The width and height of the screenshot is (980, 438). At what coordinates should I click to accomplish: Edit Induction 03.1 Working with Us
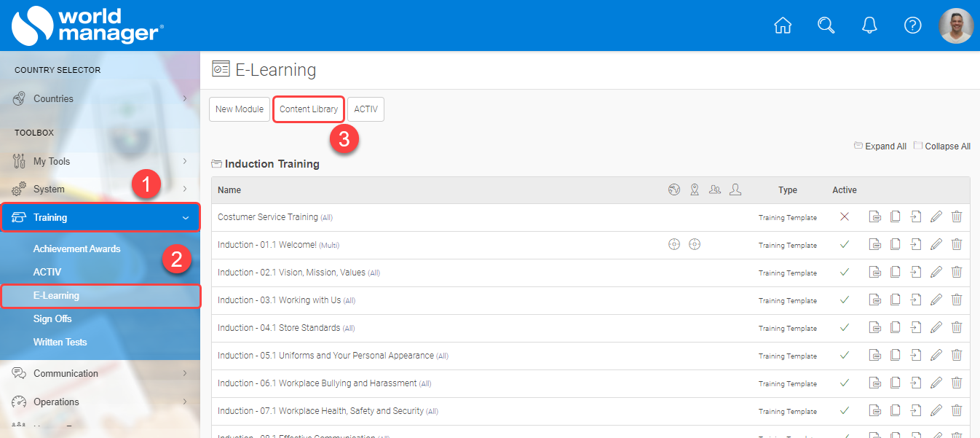[936, 300]
